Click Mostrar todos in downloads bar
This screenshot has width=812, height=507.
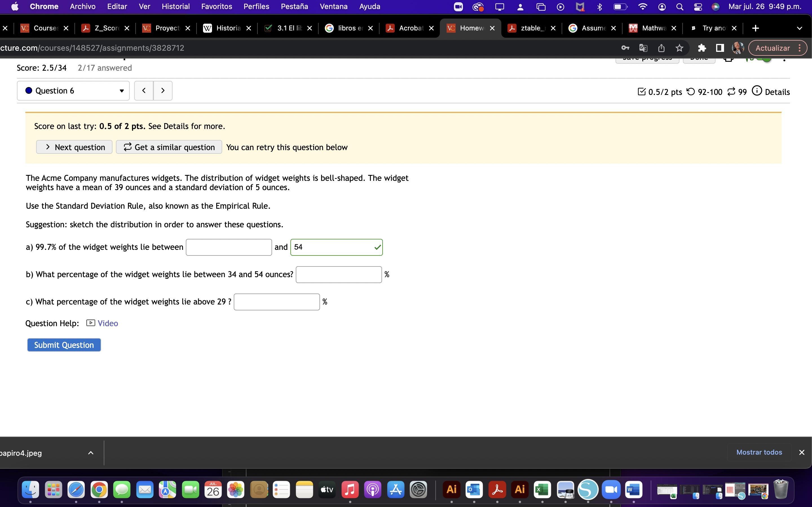[759, 452]
